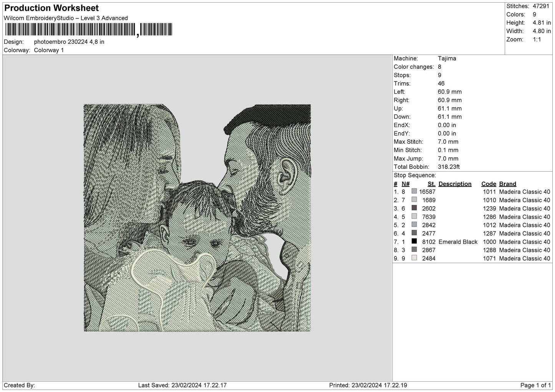Click design name "photoembro 230224 4,8 in"
This screenshot has width=555, height=392.
click(69, 42)
